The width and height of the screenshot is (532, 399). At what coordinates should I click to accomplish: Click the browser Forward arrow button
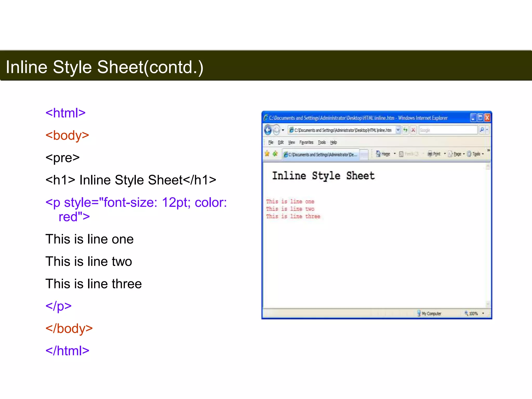(276, 130)
